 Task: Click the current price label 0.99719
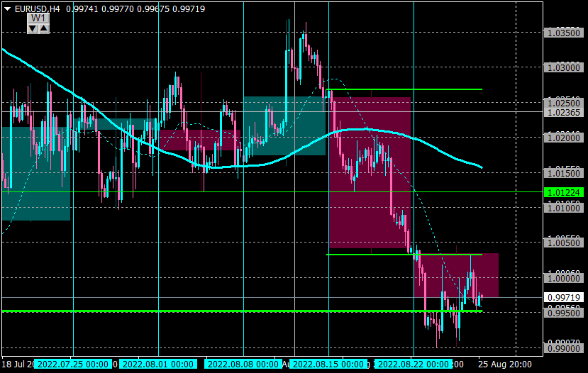[x=564, y=297]
